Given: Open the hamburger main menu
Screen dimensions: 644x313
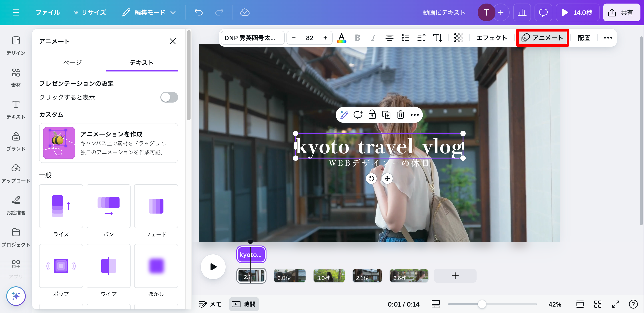Looking at the screenshot, I should pyautogui.click(x=16, y=12).
